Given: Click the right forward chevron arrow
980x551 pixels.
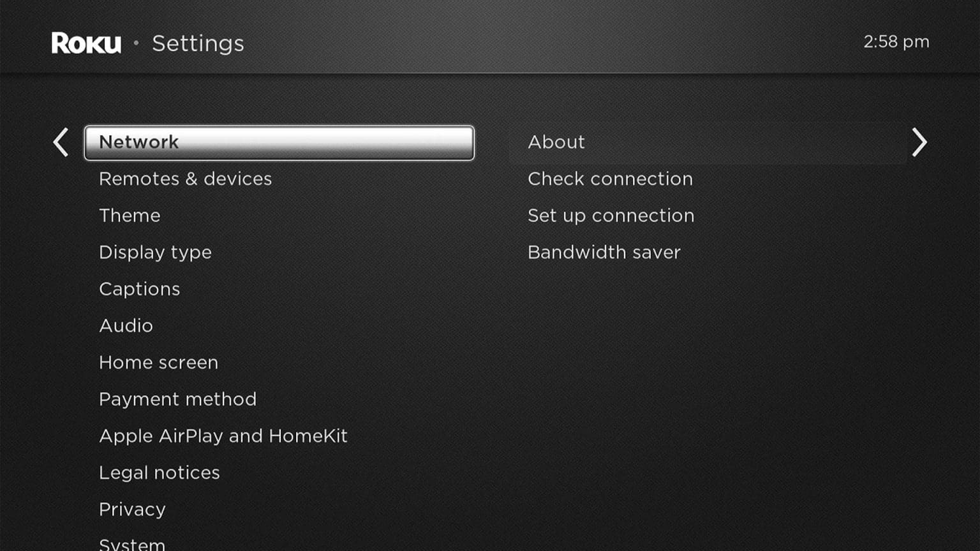Looking at the screenshot, I should coord(919,142).
